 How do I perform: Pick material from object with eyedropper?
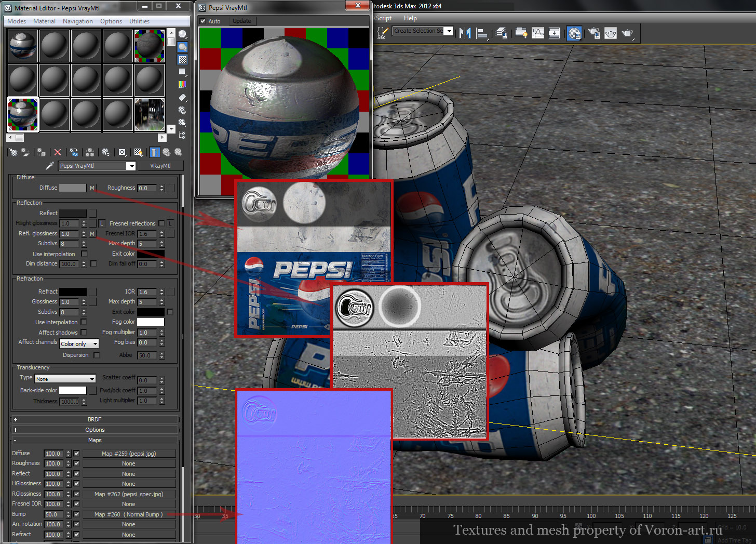pos(50,166)
